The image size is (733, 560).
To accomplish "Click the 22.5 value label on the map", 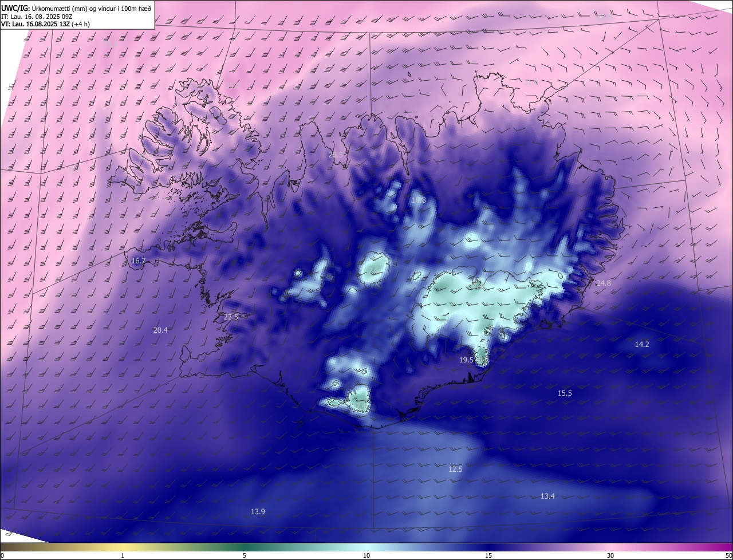I will click(231, 317).
